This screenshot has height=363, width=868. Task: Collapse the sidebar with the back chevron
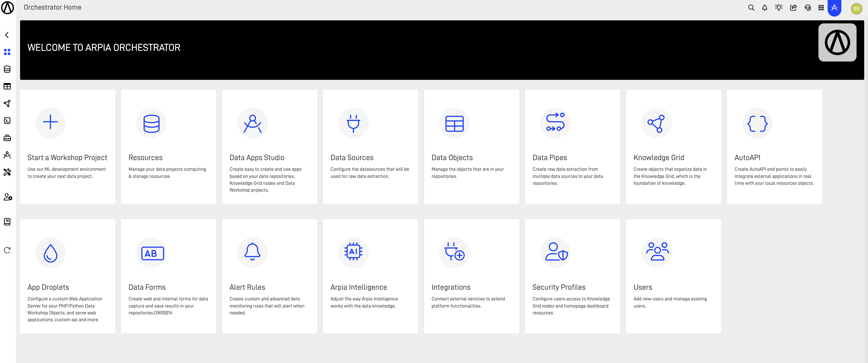coord(7,35)
